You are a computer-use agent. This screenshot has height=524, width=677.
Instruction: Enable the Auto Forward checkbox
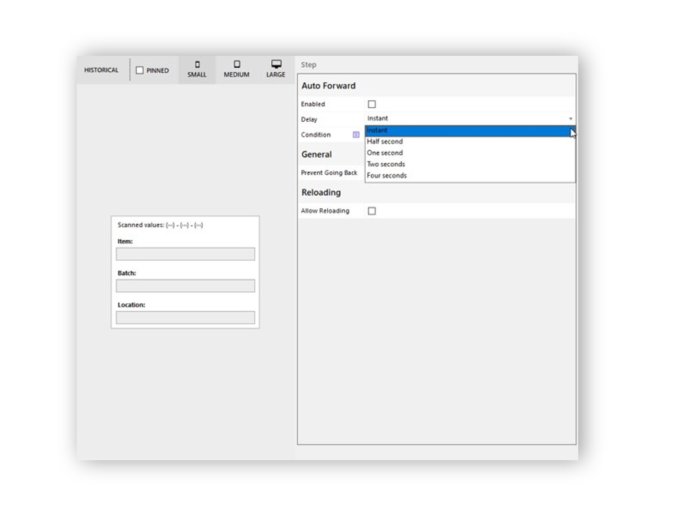[372, 104]
